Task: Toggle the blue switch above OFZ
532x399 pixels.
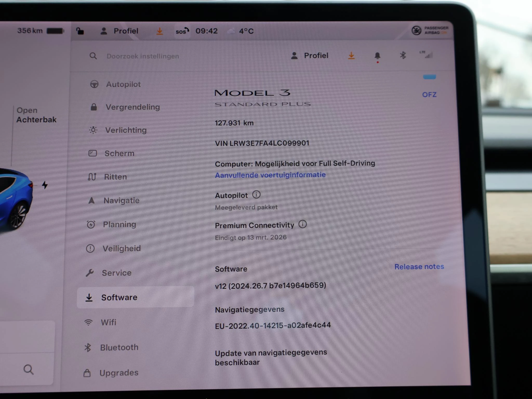Action: (430, 77)
